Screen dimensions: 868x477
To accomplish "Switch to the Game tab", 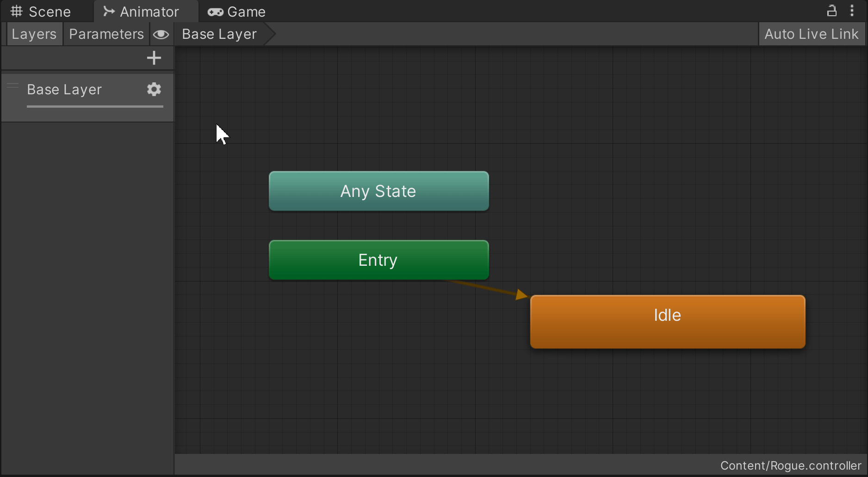I will (x=245, y=12).
